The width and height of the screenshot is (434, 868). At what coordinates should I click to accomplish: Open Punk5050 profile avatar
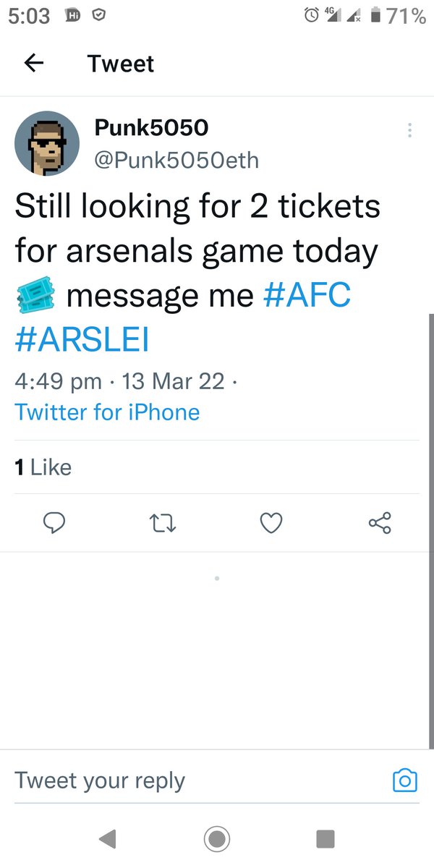(47, 142)
